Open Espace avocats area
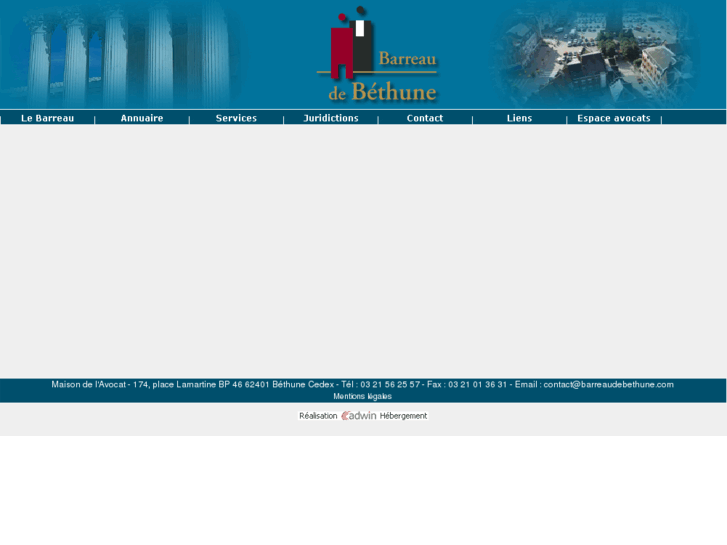 tap(614, 118)
